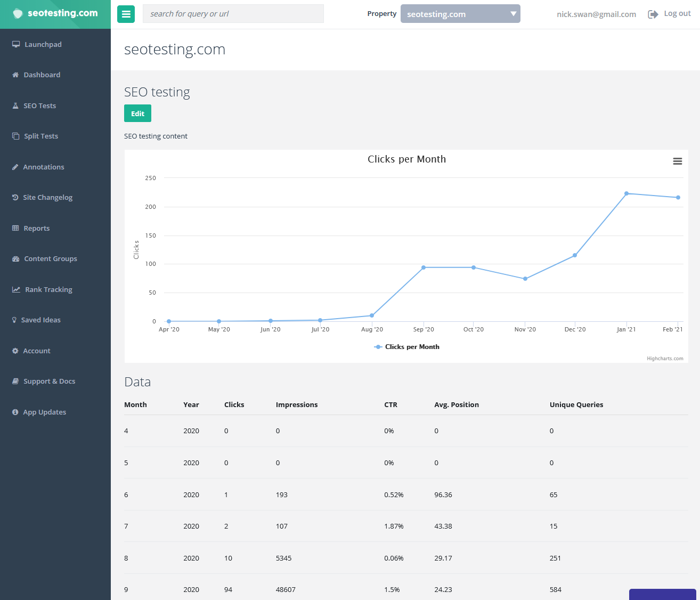Click the Nov '20 data point on chart
The image size is (700, 600).
click(525, 279)
